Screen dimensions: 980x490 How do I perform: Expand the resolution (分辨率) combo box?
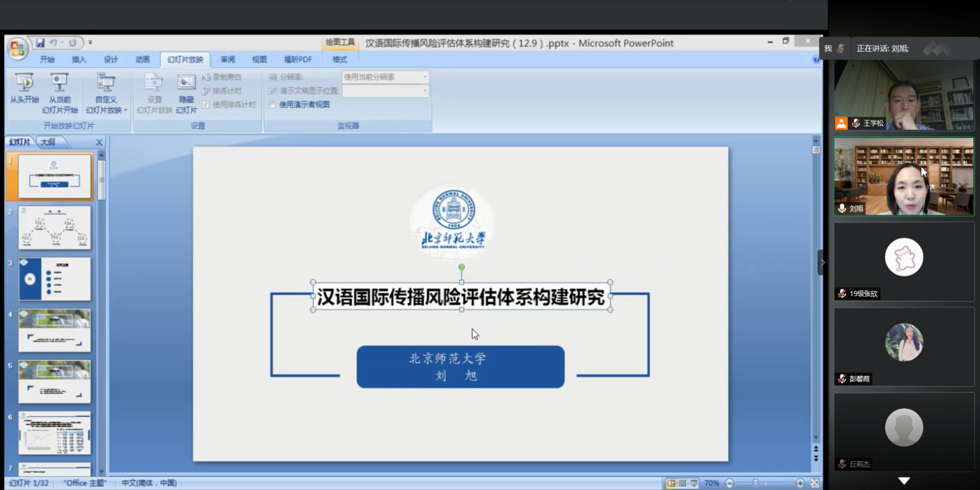pos(424,77)
